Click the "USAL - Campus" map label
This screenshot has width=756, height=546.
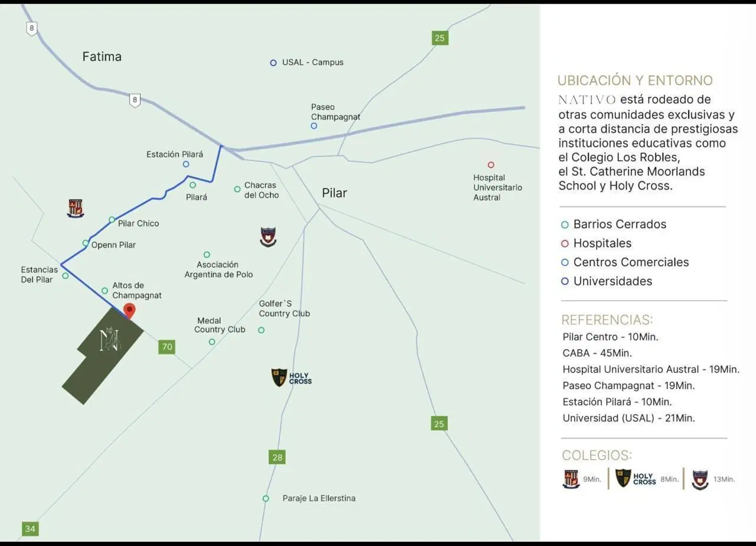click(312, 62)
